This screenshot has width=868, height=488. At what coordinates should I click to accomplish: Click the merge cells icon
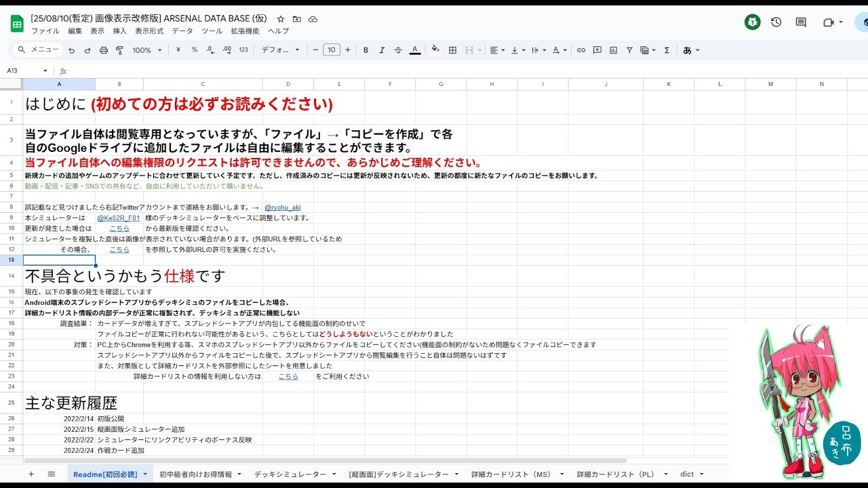pos(469,50)
